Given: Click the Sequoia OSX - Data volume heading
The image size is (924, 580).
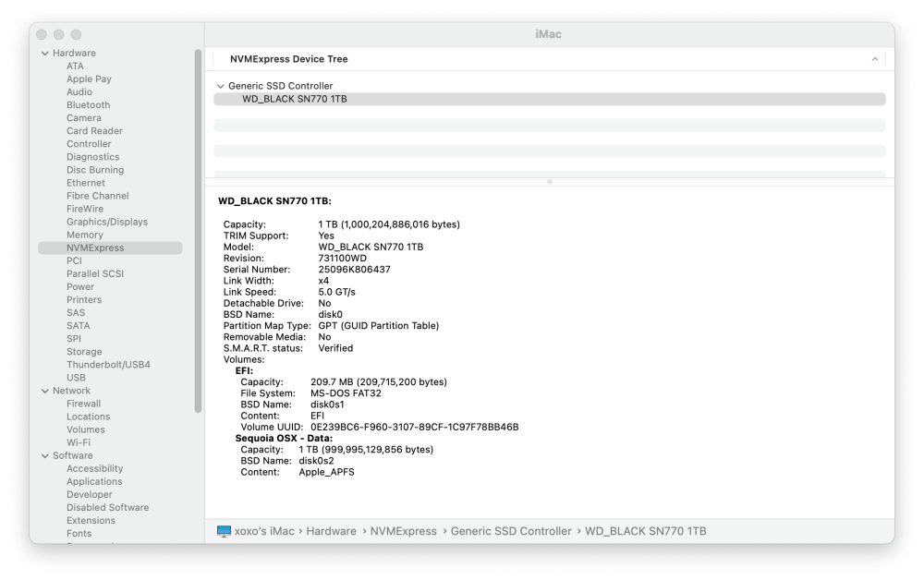Looking at the screenshot, I should click(x=284, y=439).
